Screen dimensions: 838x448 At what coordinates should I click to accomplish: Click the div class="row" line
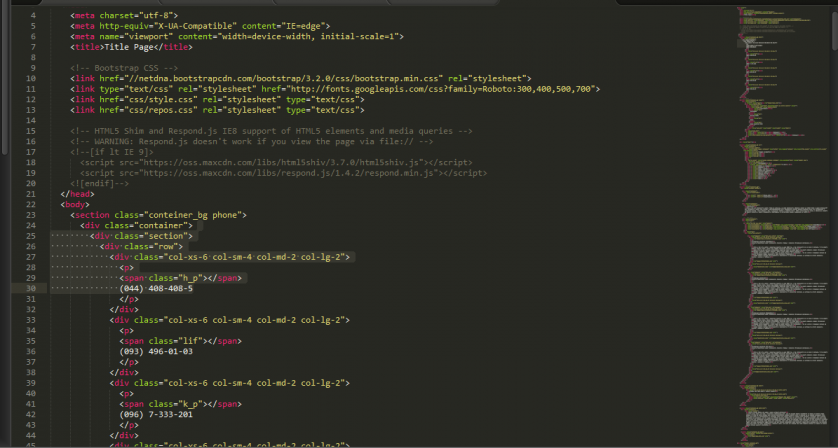(141, 246)
